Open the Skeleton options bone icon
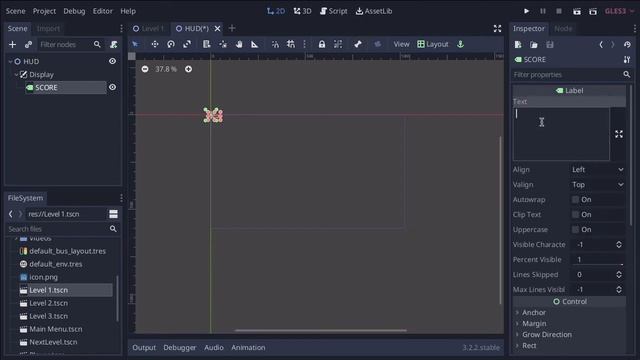The height and width of the screenshot is (360, 640). click(x=358, y=44)
